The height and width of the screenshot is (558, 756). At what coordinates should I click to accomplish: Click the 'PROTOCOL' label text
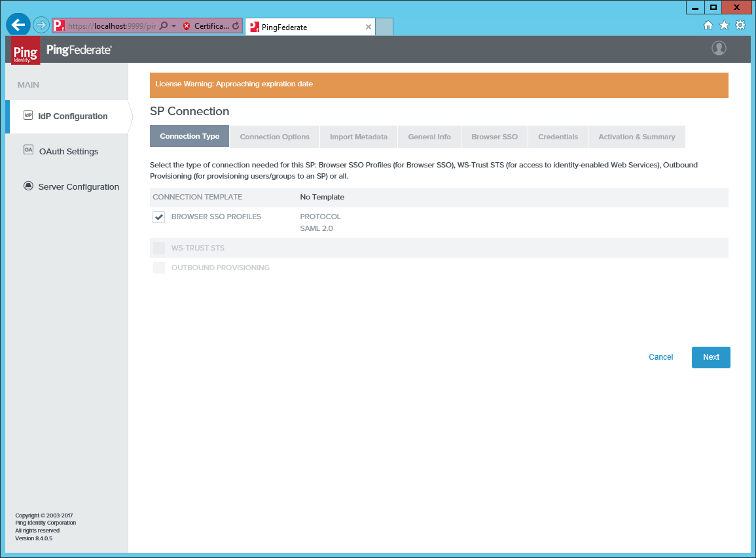click(x=320, y=217)
